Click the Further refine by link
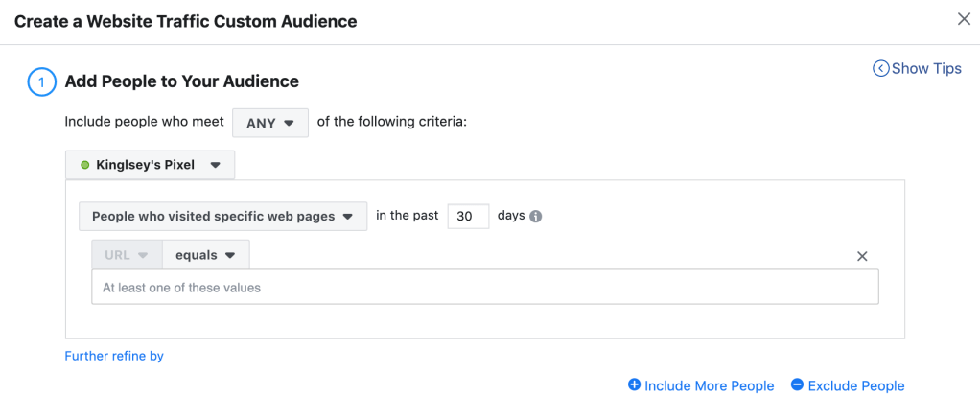The height and width of the screenshot is (419, 980). tap(114, 356)
